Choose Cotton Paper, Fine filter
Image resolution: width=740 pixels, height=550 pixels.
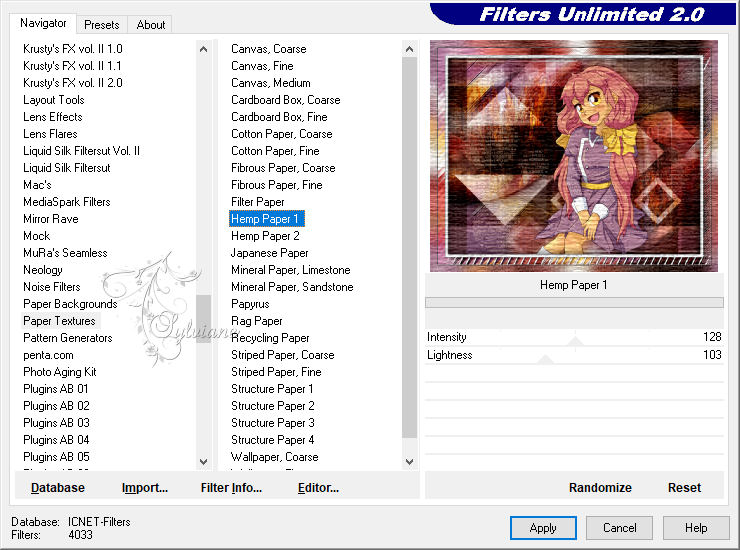tap(275, 151)
